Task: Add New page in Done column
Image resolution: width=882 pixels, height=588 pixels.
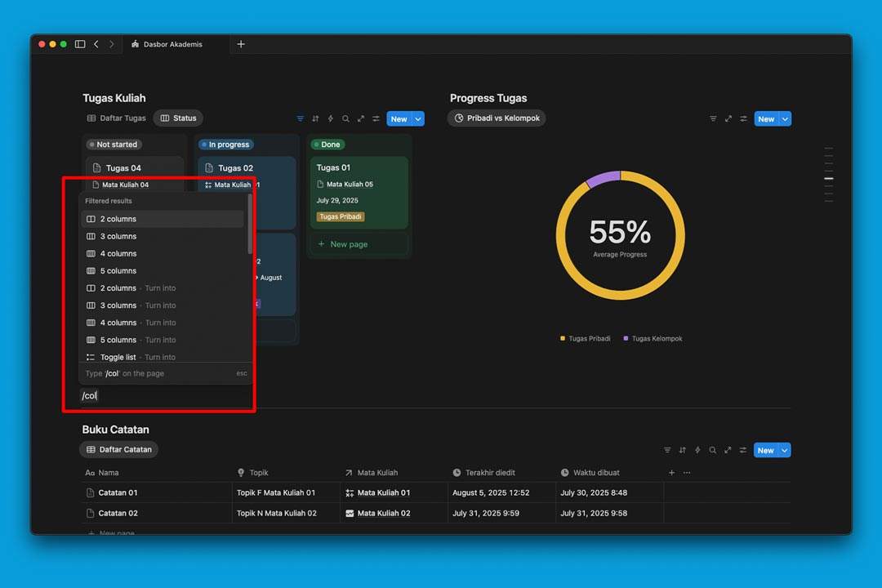Action: coord(359,244)
